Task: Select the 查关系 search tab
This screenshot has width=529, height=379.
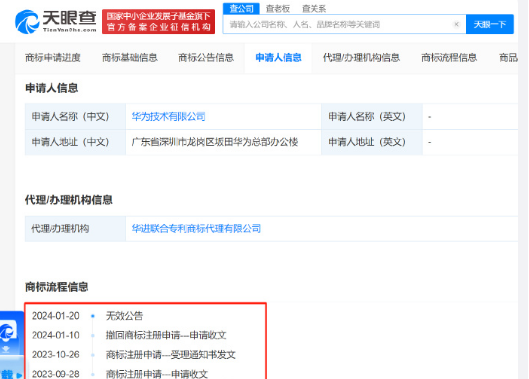Action: (x=314, y=9)
